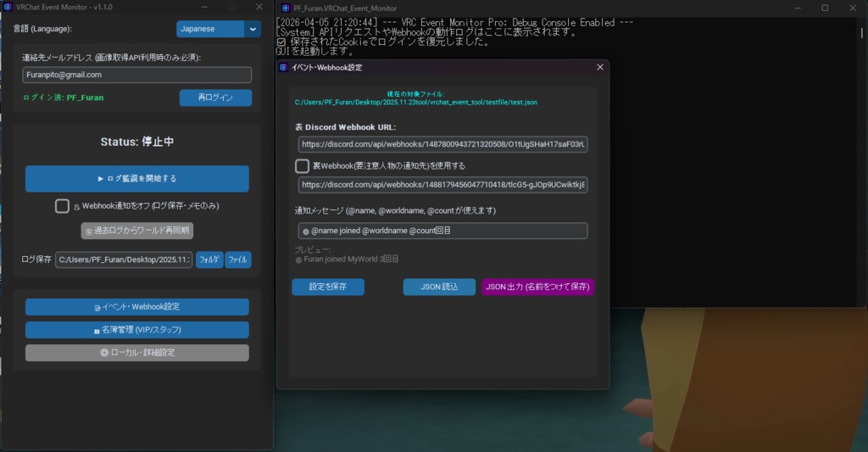Click the play icon on log monitoring button
Image resolution: width=868 pixels, height=452 pixels.
point(101,179)
